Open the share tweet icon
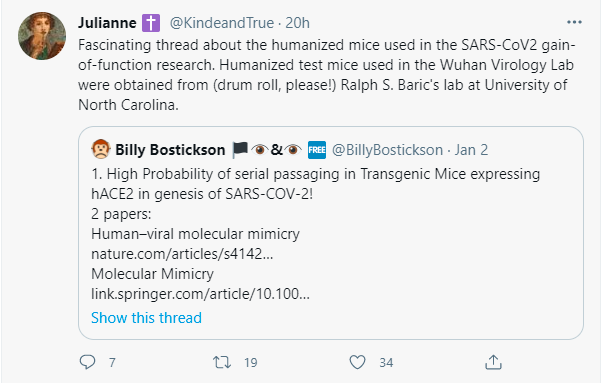 click(493, 362)
